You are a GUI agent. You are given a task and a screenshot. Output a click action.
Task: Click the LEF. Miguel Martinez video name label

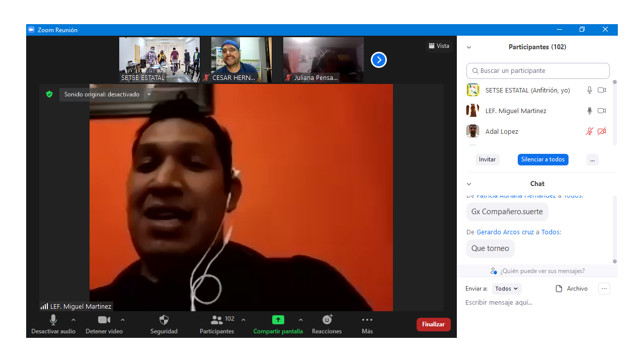tap(80, 306)
